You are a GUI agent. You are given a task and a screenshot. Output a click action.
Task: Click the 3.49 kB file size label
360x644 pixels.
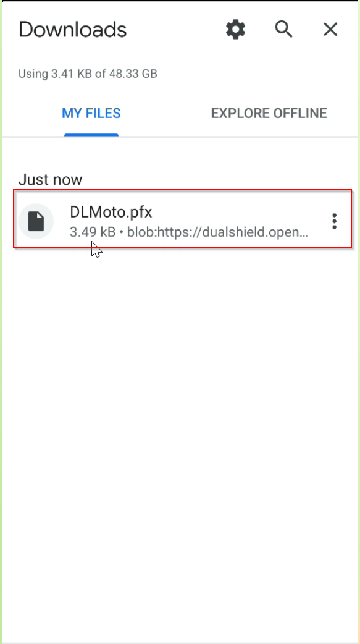pos(93,232)
